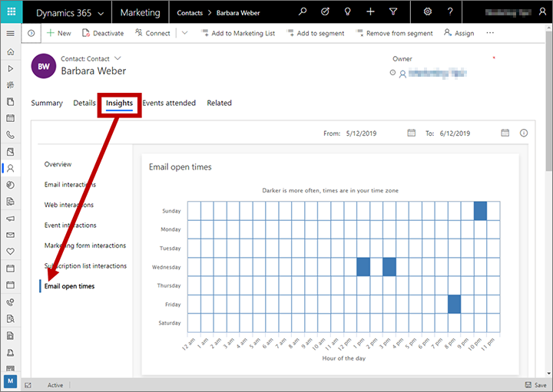Create a New contact
Image resolution: width=553 pixels, height=392 pixels.
pos(59,33)
